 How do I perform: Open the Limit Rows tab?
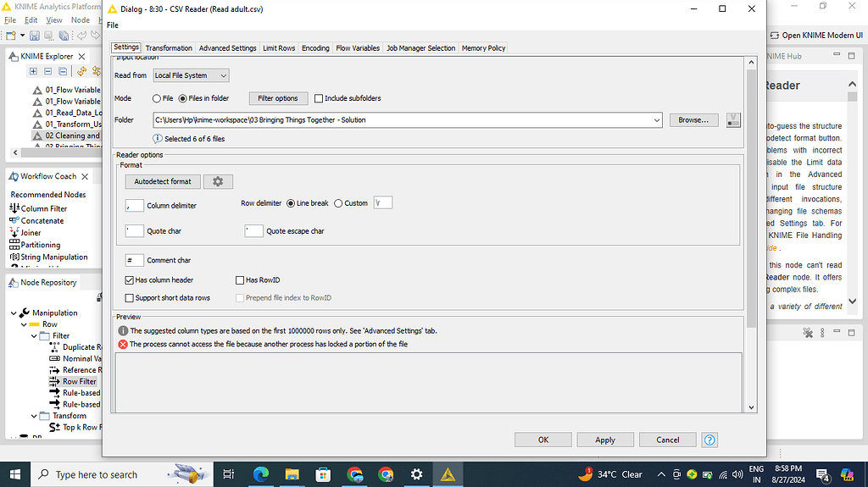tap(279, 48)
